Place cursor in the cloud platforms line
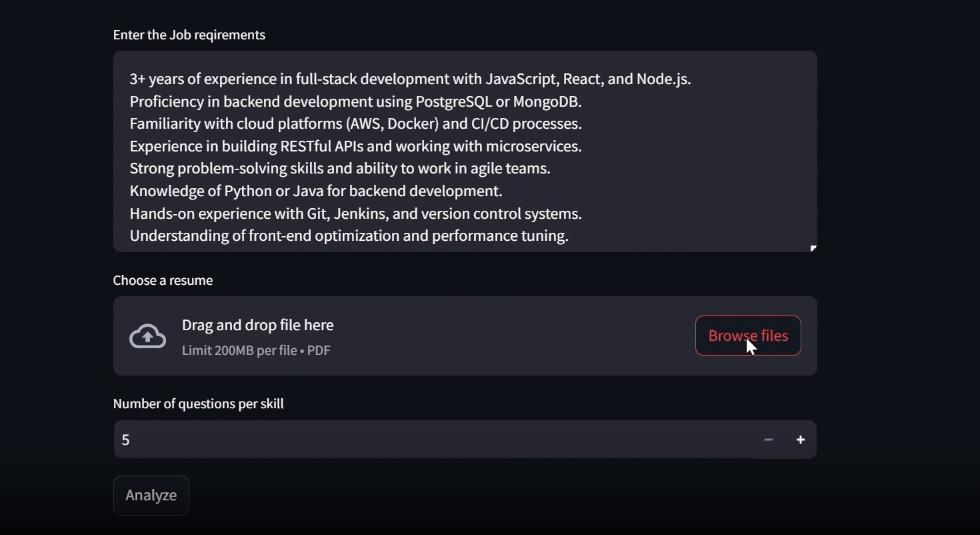The width and height of the screenshot is (980, 535). pyautogui.click(x=356, y=124)
